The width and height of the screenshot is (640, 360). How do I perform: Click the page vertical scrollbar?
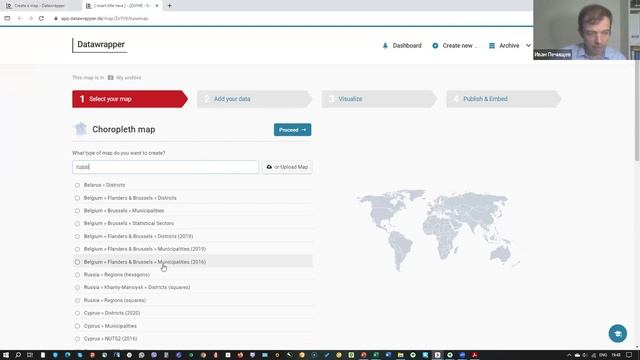637,112
